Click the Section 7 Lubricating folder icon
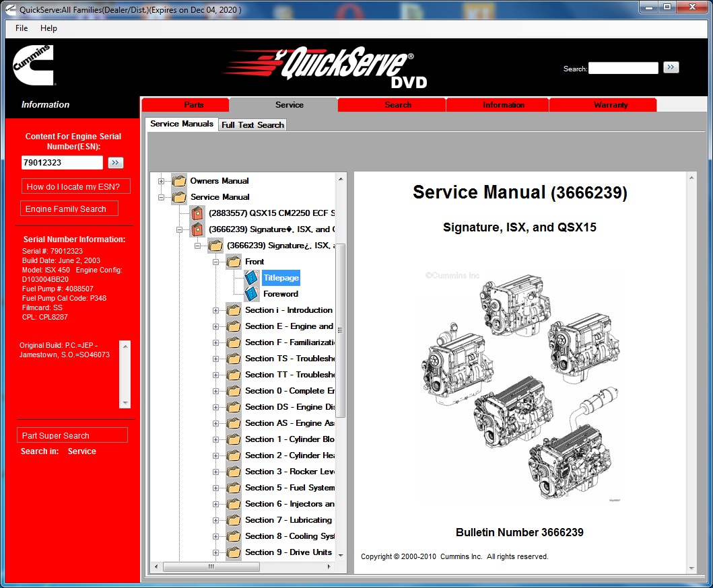 tap(233, 520)
